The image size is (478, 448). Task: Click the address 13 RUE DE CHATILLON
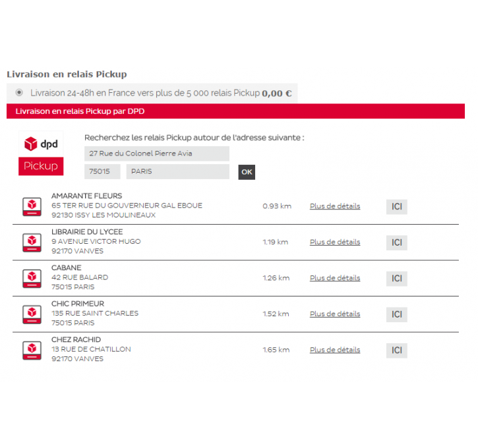[91, 349]
